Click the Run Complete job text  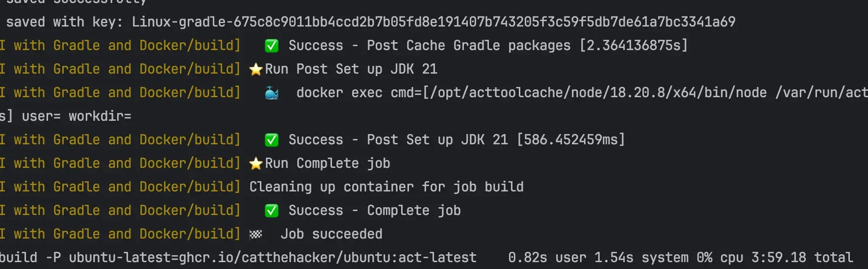(328, 163)
